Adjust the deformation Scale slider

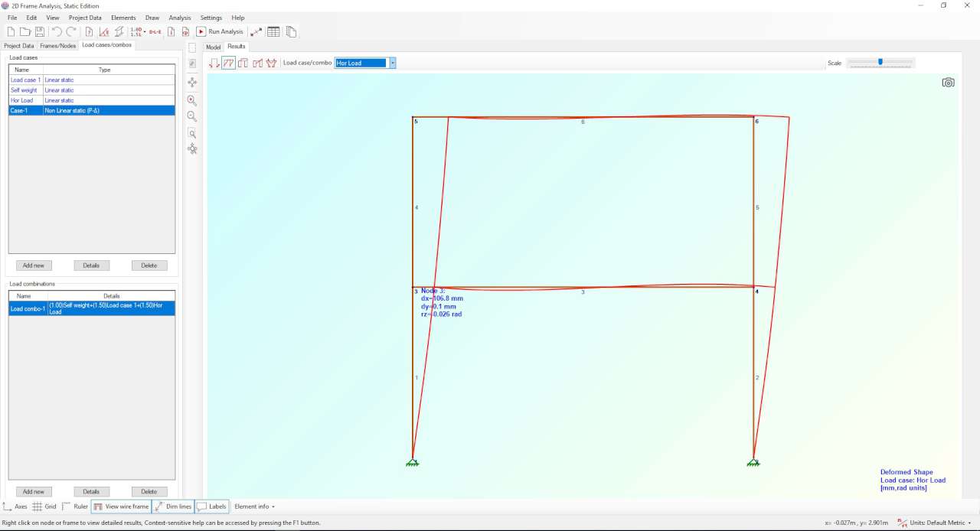(x=880, y=63)
